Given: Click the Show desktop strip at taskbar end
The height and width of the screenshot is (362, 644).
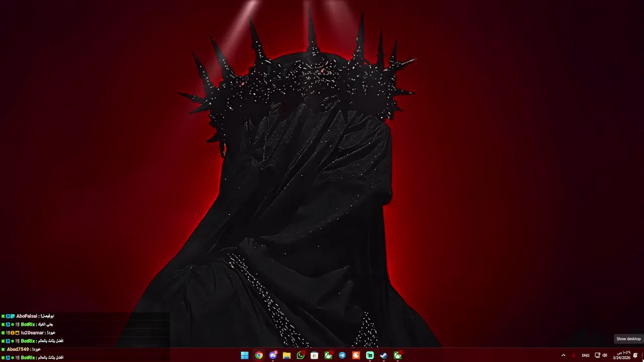Looking at the screenshot, I should [x=642, y=355].
